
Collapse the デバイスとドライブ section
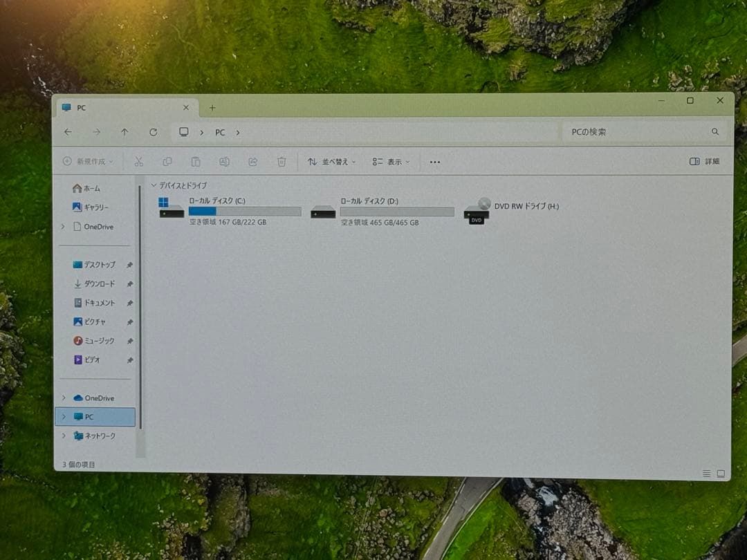(154, 185)
